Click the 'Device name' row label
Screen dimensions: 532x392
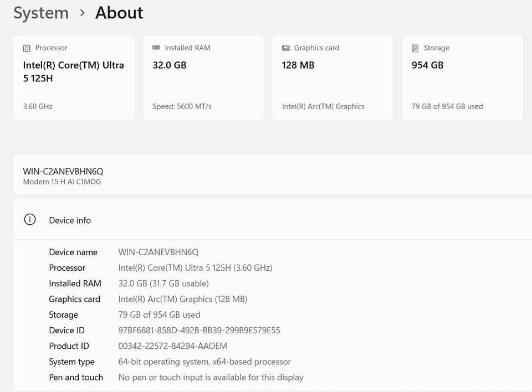click(73, 252)
